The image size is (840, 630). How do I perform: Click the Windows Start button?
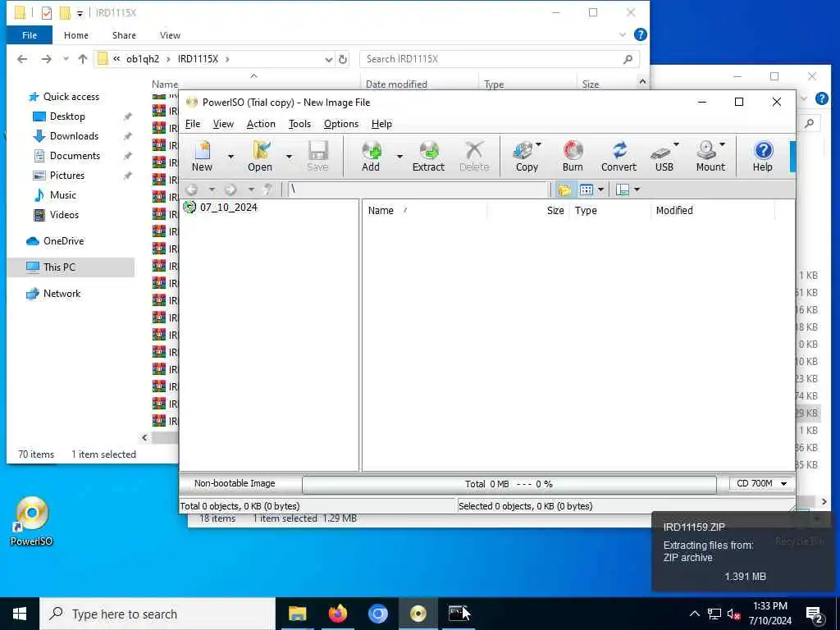pyautogui.click(x=20, y=614)
